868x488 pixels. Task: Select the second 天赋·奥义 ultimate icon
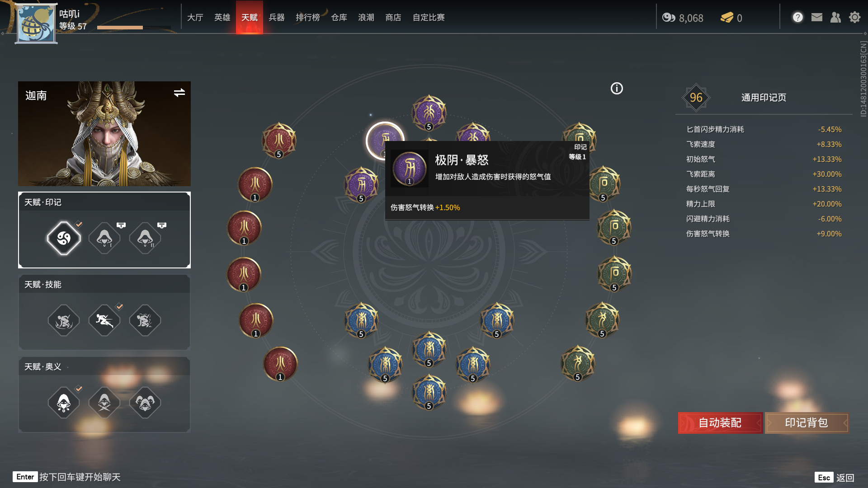point(104,402)
